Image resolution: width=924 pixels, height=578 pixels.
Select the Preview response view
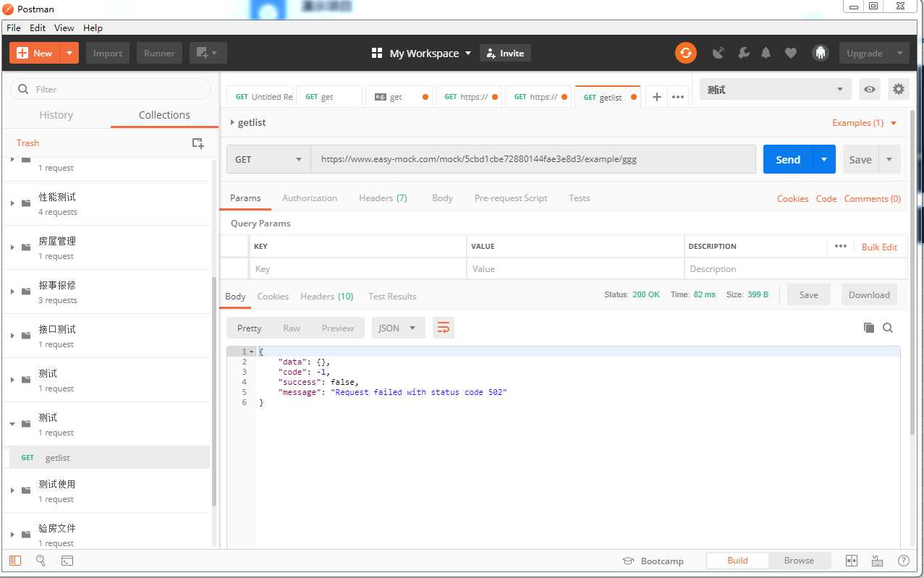(338, 328)
